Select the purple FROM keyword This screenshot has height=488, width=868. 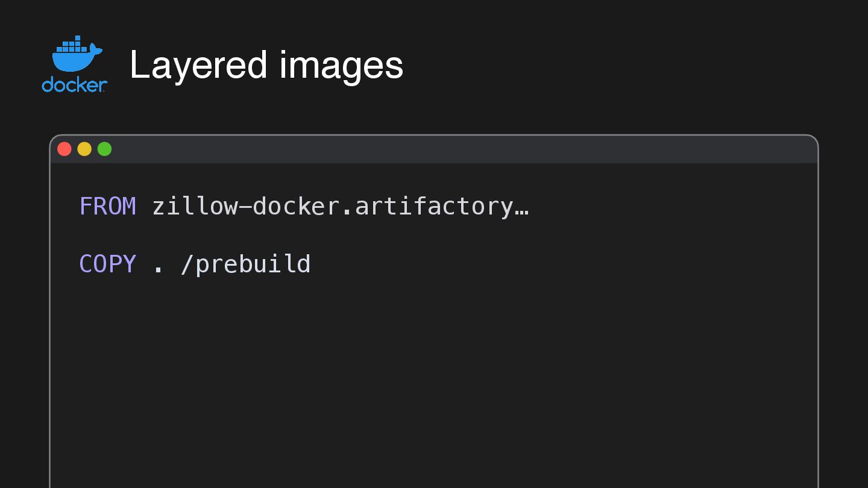click(x=107, y=207)
